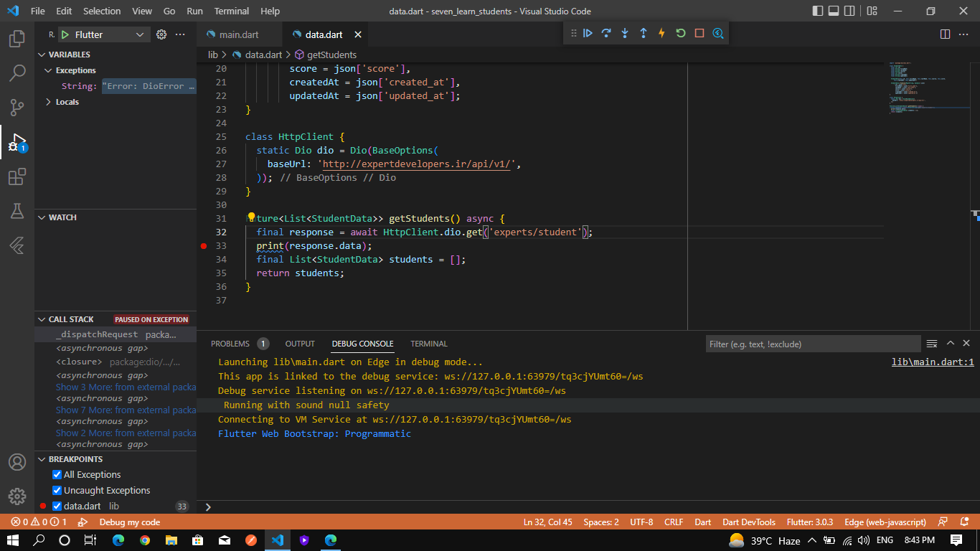
Task: Switch to the OUTPUT panel tab
Action: tap(300, 344)
